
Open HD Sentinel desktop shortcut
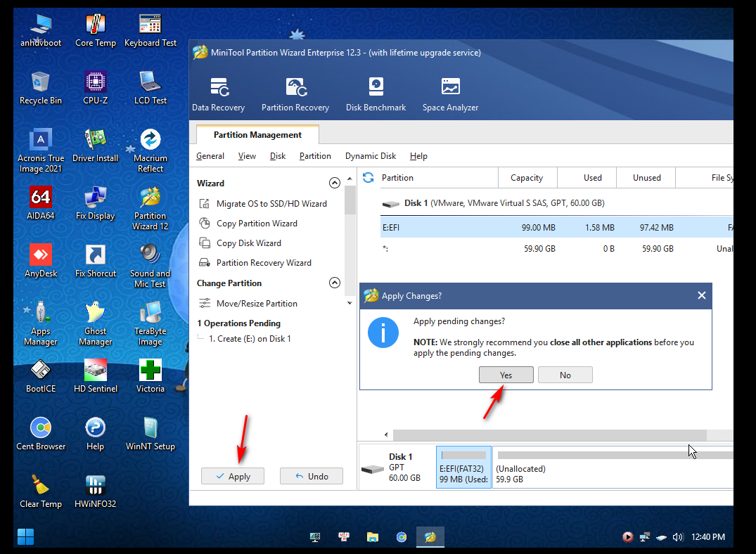[x=96, y=377]
